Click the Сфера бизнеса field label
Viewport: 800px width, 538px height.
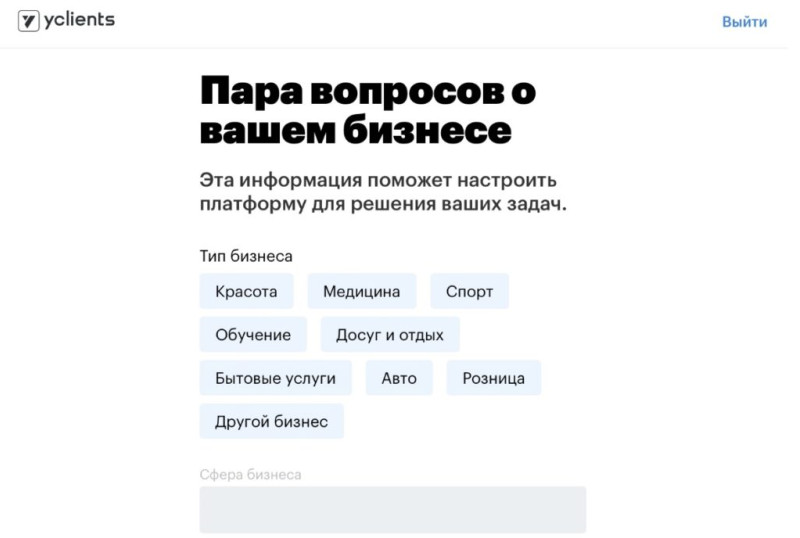click(250, 475)
